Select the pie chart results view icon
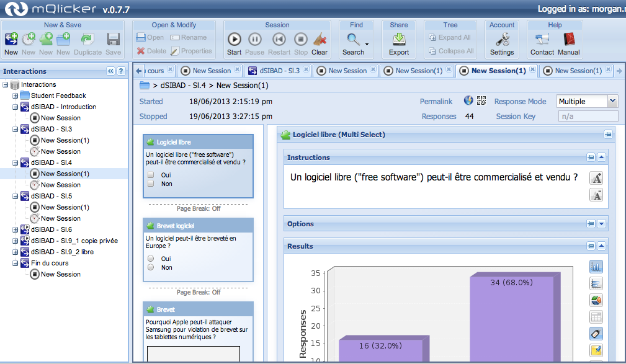 596,300
